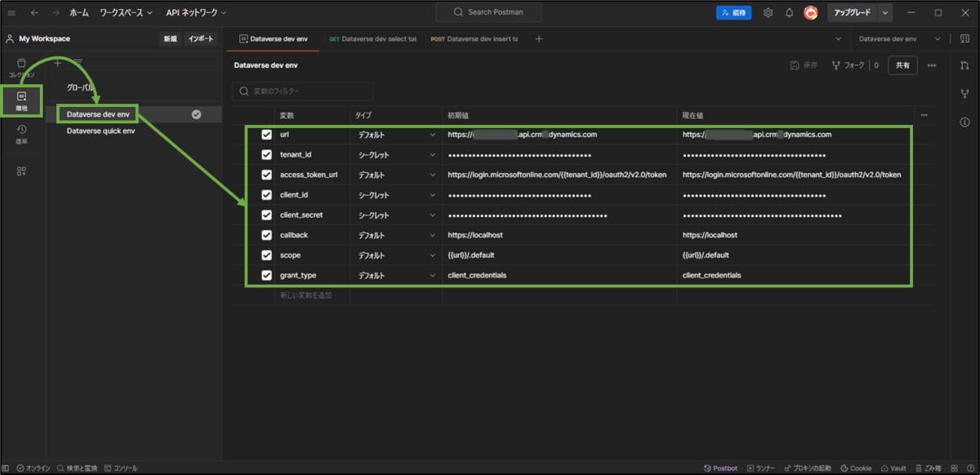980x475 pixels.
Task: Open the Environments (環境) sidebar icon
Action: coord(21,100)
